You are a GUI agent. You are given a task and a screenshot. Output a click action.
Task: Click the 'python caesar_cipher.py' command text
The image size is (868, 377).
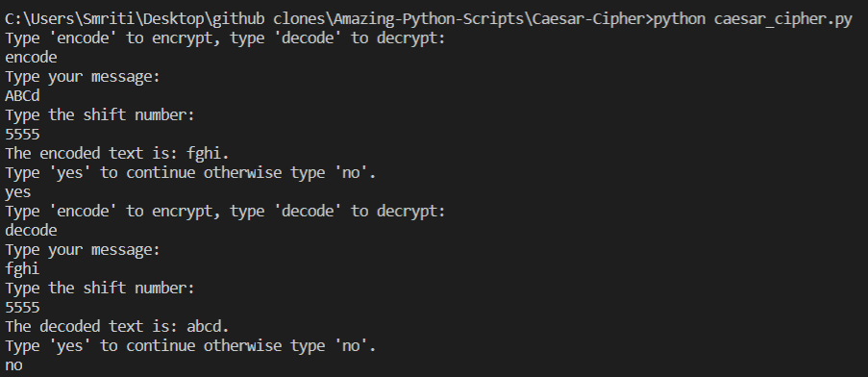point(753,19)
